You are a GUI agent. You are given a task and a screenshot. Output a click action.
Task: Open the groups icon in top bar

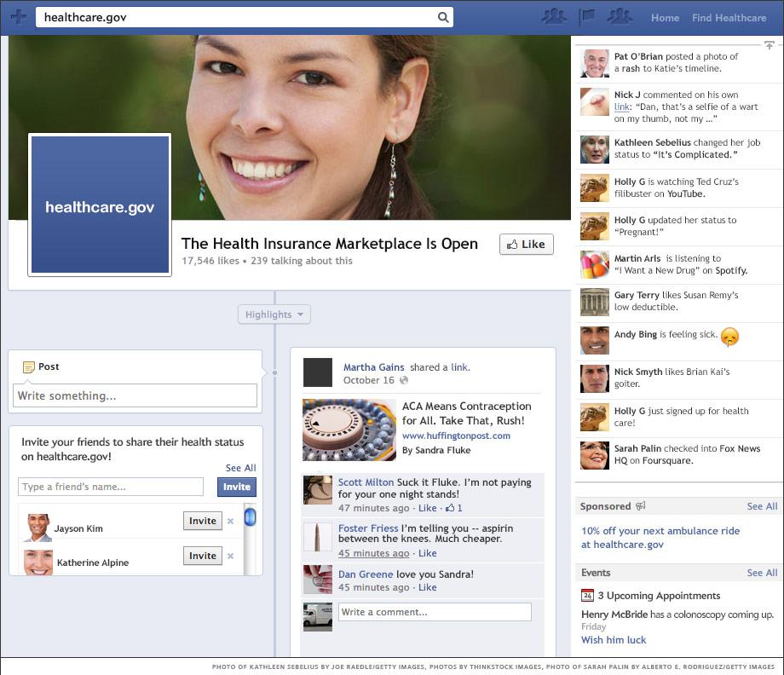coord(620,18)
